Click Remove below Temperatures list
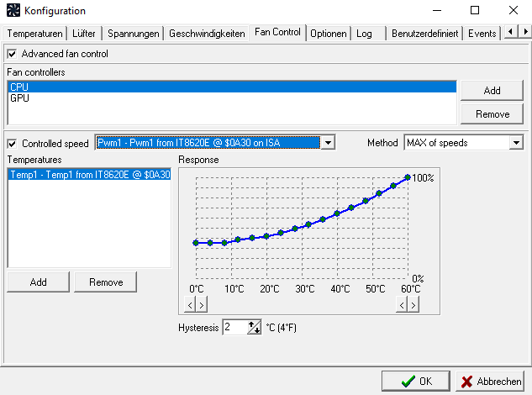The height and width of the screenshot is (395, 532). [106, 282]
